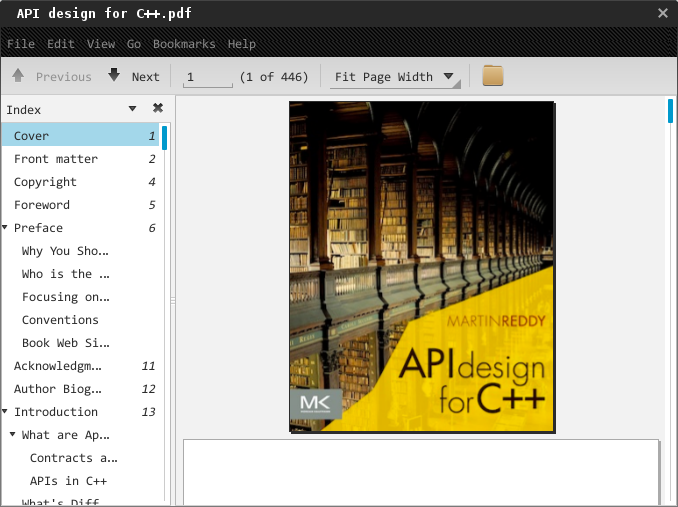Collapse the Introduction tree section
This screenshot has height=507, width=678.
point(5,412)
